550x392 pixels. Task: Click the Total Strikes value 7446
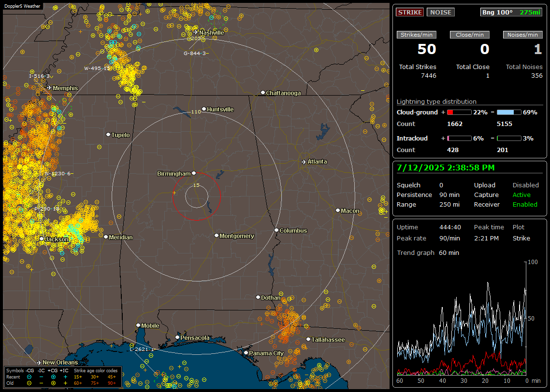pyautogui.click(x=429, y=76)
